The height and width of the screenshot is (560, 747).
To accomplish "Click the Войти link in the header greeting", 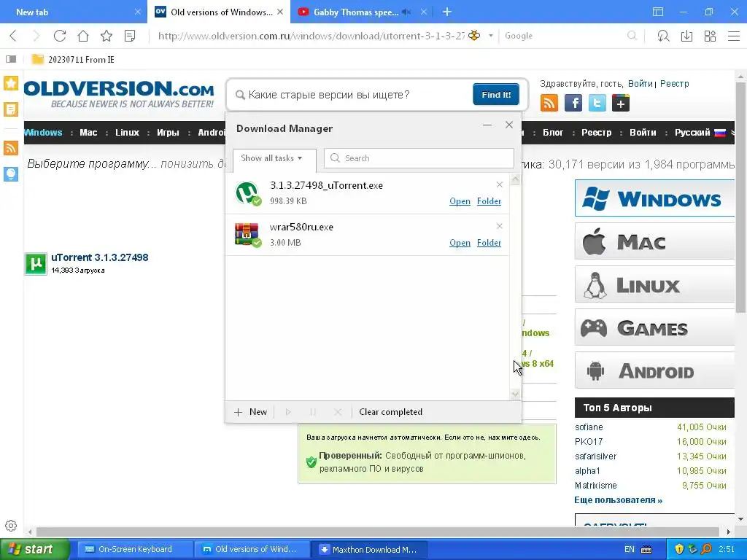I will (x=640, y=83).
